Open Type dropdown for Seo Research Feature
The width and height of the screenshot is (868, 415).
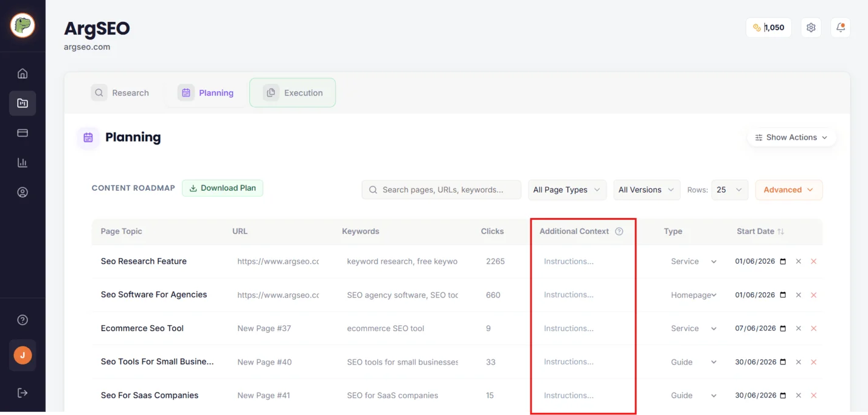(693, 261)
